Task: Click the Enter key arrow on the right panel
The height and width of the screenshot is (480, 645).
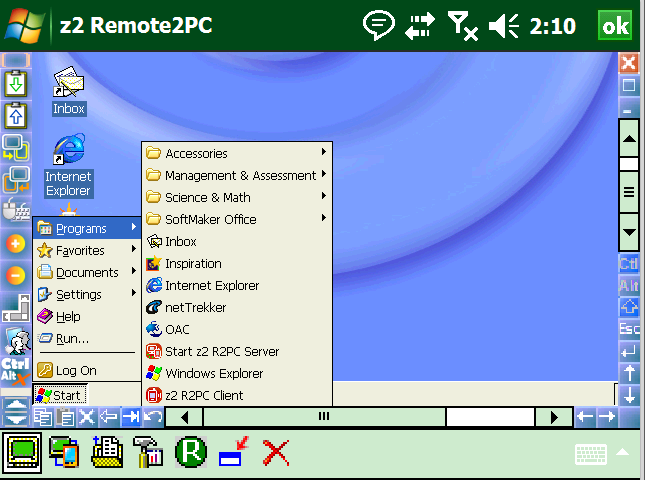Action: click(x=629, y=351)
